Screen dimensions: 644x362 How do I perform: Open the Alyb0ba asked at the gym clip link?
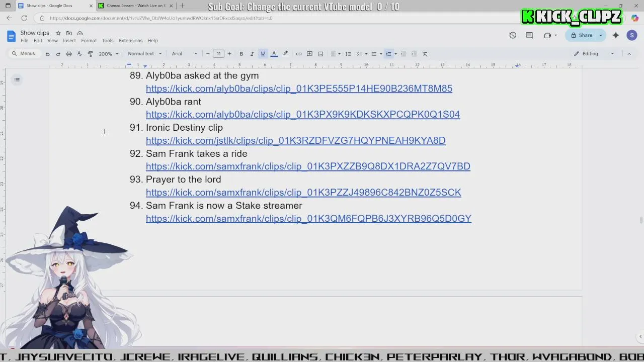(299, 88)
